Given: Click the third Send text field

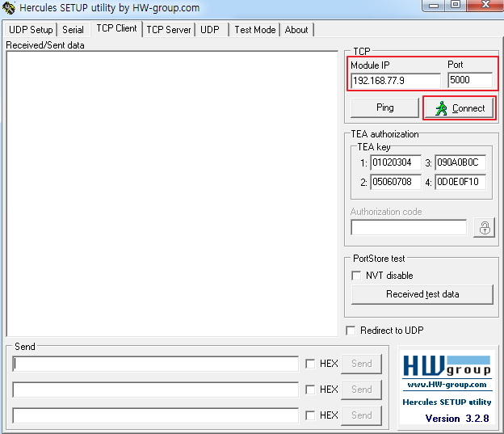Looking at the screenshot, I should [x=156, y=415].
